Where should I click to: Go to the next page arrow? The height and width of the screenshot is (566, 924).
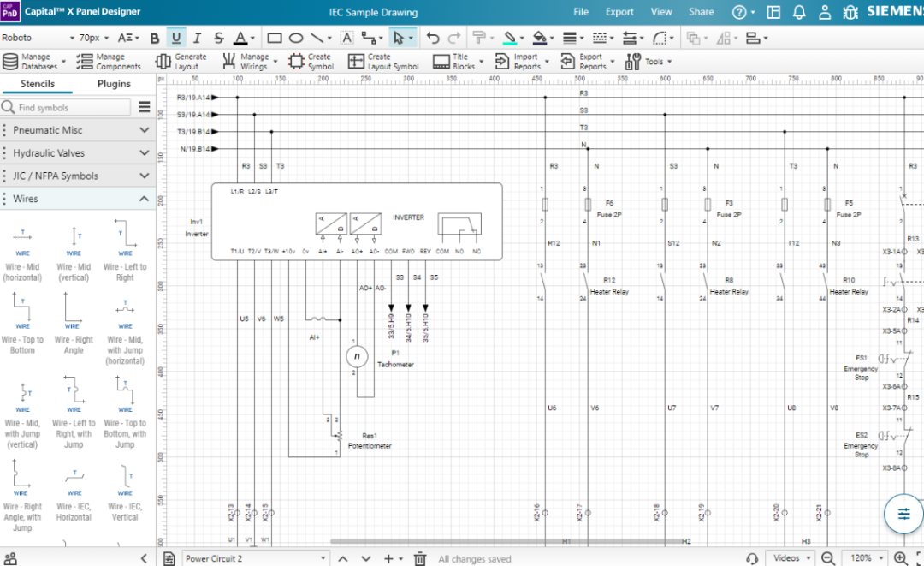point(366,558)
